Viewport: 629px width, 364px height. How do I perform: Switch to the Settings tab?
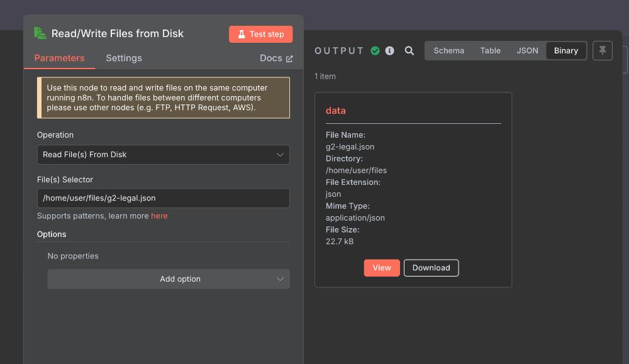(123, 58)
